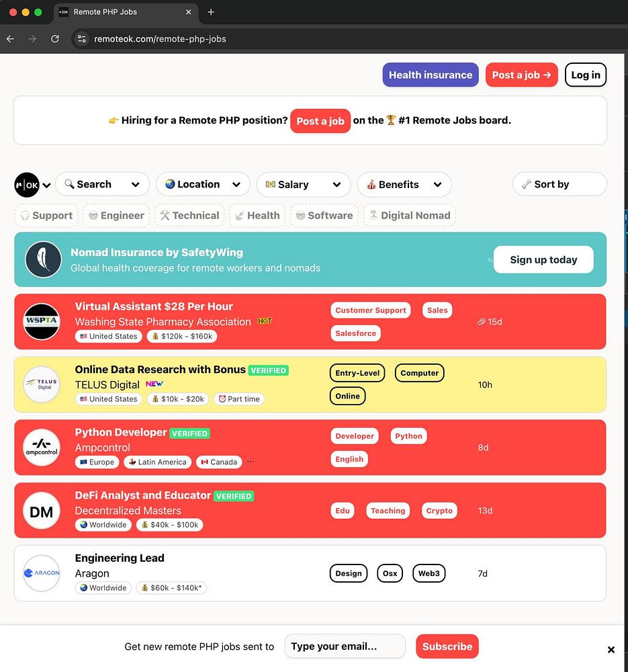Open the WSPTA company logo
Image resolution: width=628 pixels, height=672 pixels.
[42, 321]
